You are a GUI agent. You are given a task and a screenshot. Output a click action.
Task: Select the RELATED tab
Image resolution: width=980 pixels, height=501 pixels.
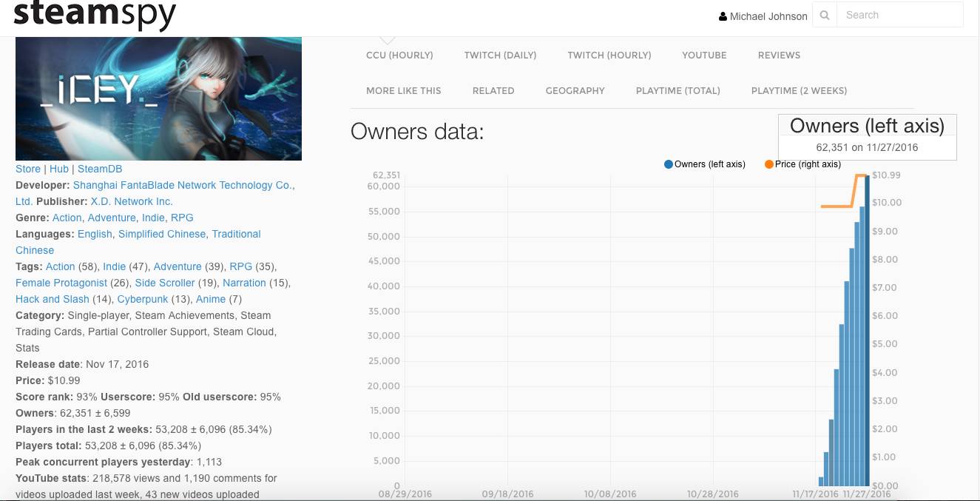(x=493, y=90)
